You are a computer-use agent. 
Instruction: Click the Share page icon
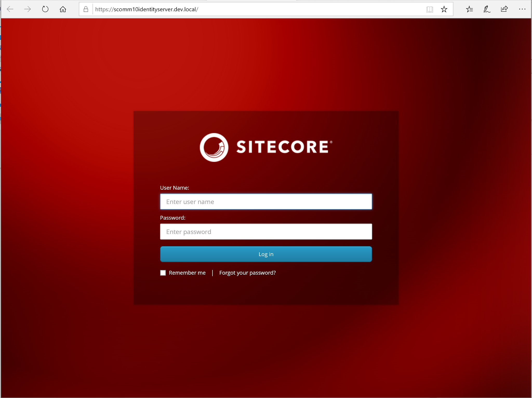504,9
